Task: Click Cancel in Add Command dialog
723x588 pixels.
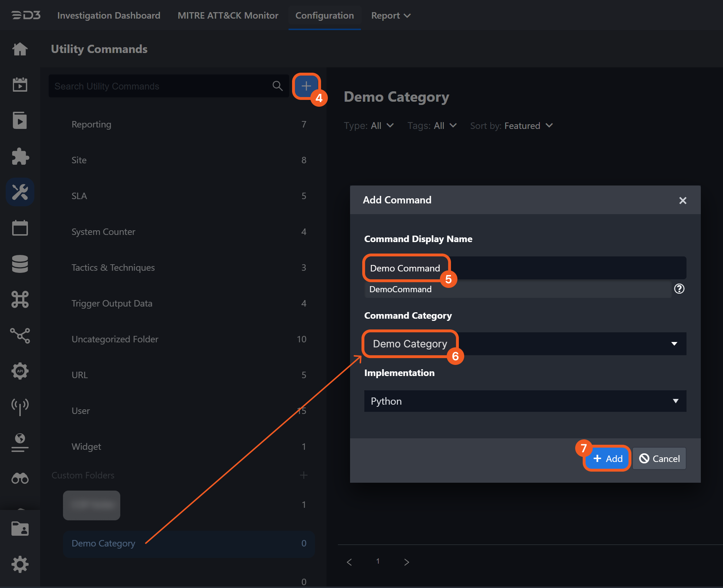Action: coord(659,458)
